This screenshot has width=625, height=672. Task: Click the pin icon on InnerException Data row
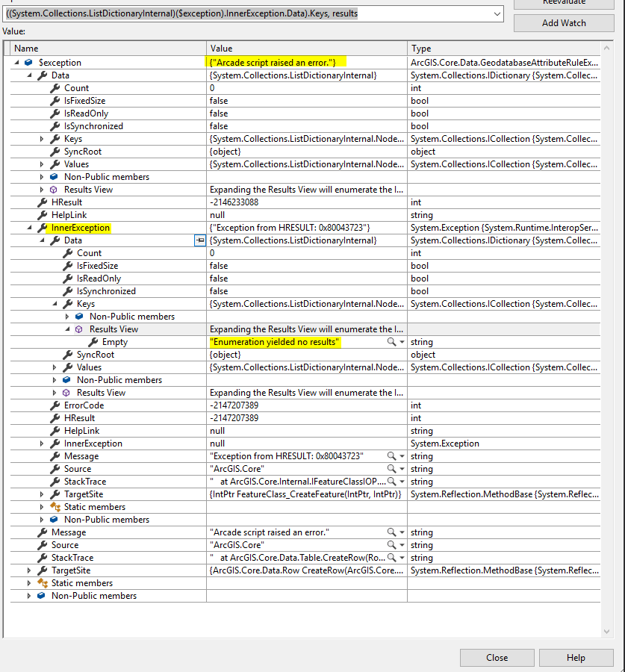coord(200,240)
